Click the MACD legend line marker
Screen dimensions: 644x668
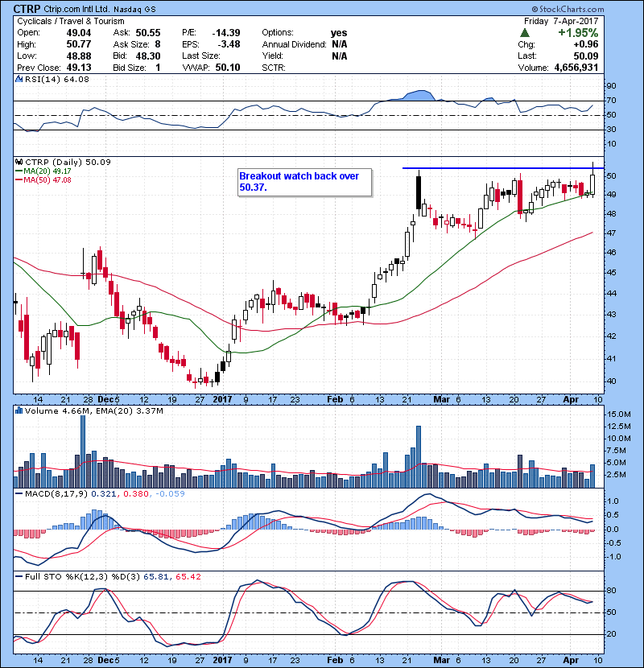[x=19, y=494]
